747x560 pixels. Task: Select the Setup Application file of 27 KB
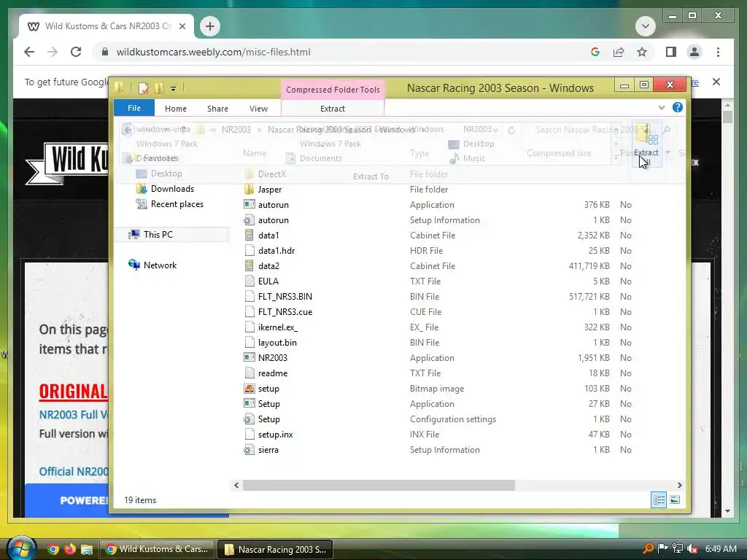click(268, 404)
